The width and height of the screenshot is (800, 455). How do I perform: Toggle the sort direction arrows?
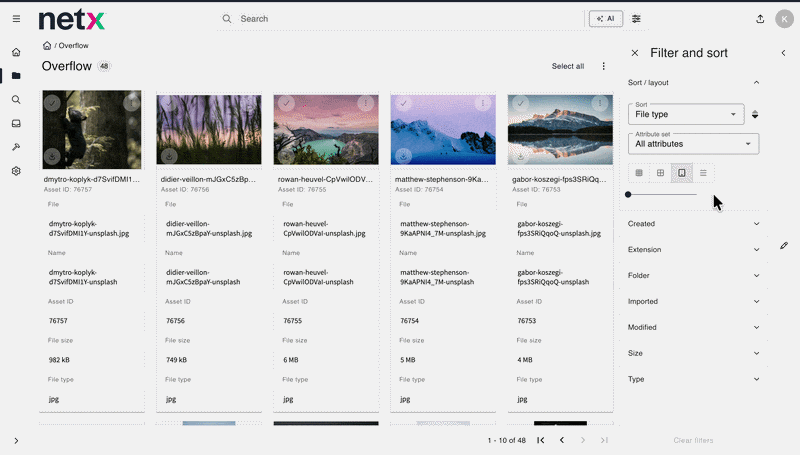pyautogui.click(x=755, y=114)
